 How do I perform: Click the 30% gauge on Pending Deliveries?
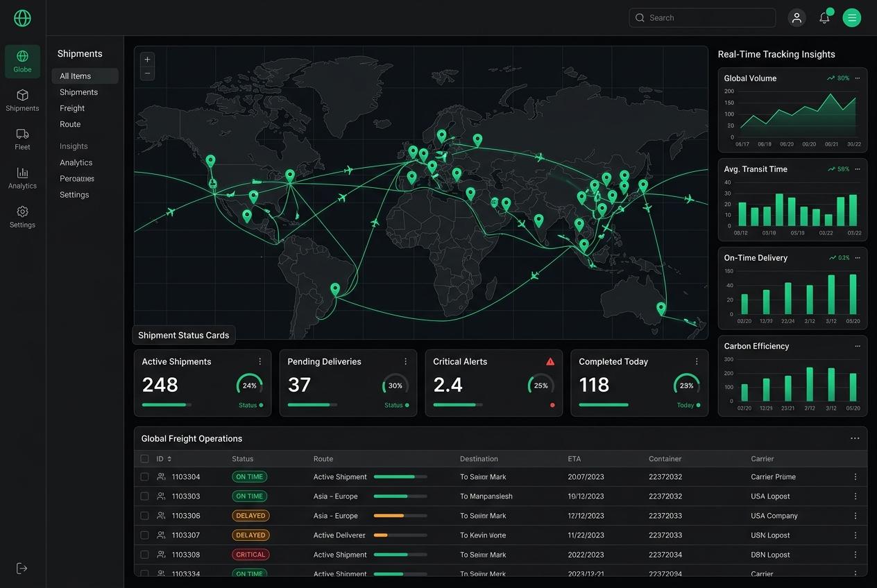(395, 386)
